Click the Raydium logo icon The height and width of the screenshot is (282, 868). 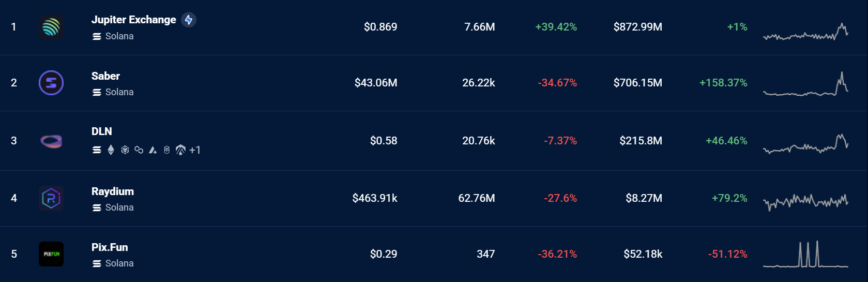[51, 198]
